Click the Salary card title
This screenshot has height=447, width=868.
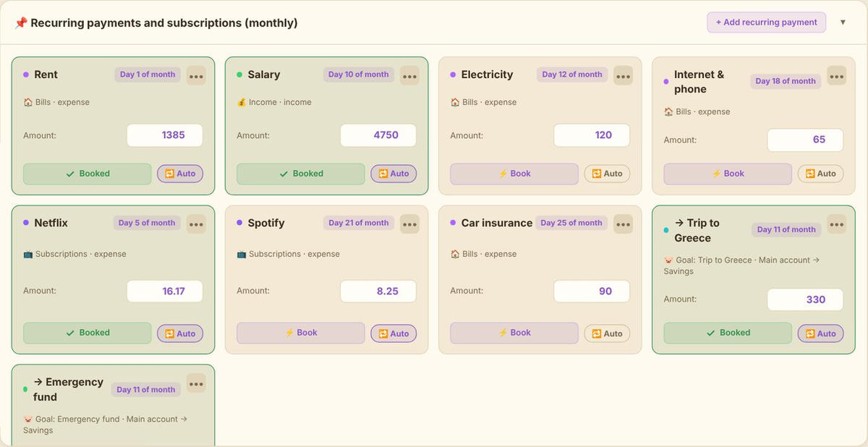(264, 74)
